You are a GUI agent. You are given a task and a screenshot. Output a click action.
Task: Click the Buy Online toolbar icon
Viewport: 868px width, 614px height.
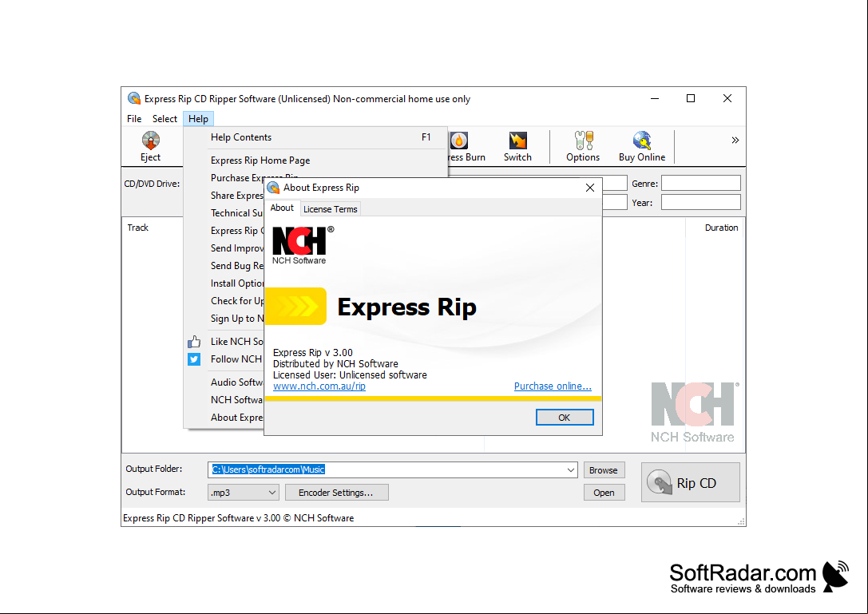click(x=641, y=146)
